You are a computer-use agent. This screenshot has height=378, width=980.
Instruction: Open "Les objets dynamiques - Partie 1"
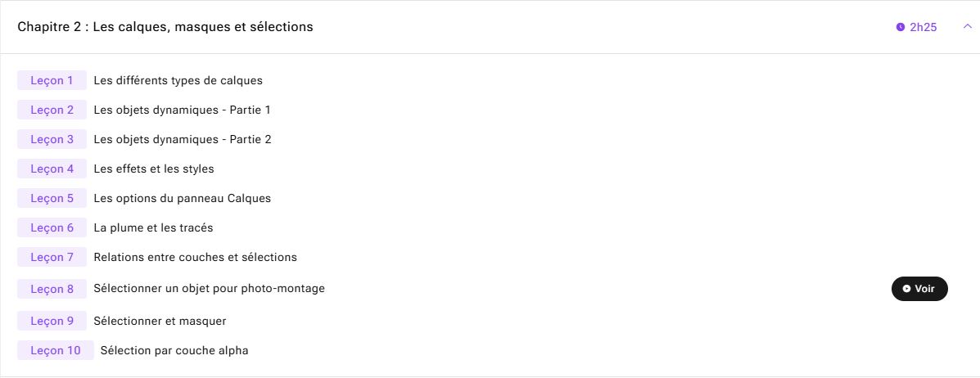click(x=182, y=110)
